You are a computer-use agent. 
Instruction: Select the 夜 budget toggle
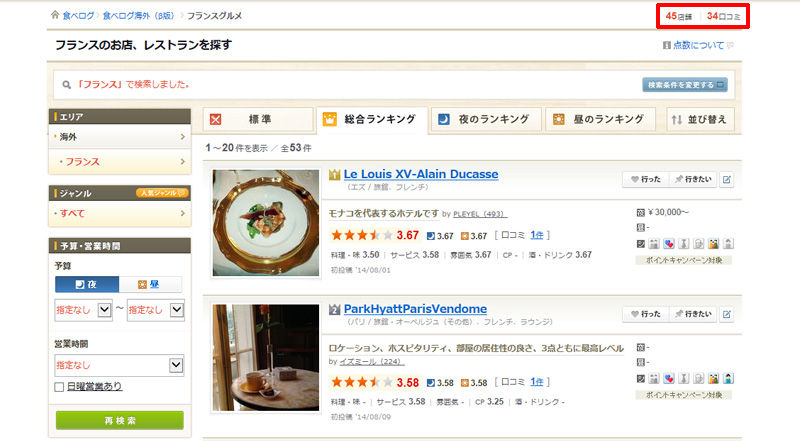click(x=87, y=284)
